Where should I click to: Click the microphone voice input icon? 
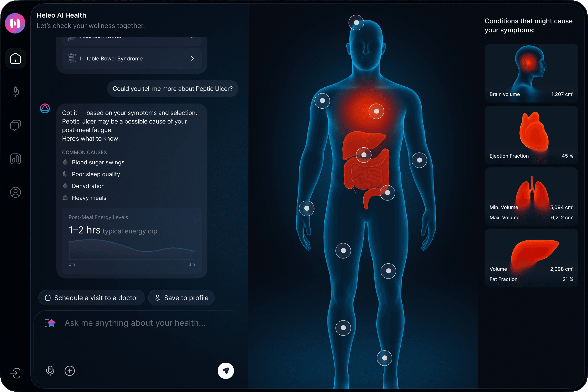(x=50, y=371)
